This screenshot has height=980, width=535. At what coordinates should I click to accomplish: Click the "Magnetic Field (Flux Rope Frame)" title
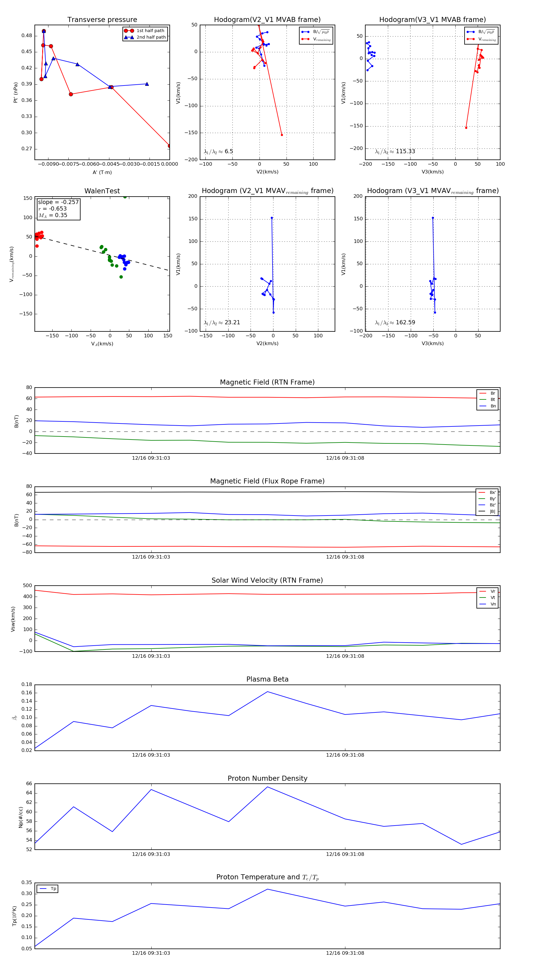point(267,481)
